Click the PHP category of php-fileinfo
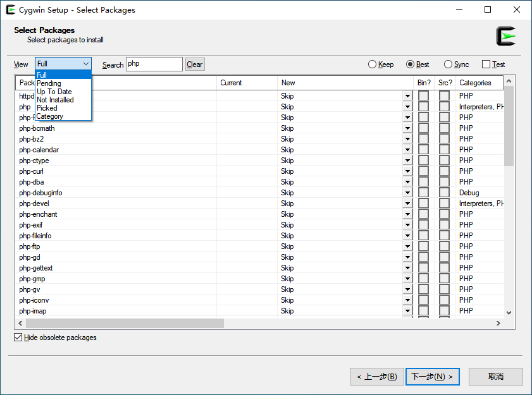The width and height of the screenshot is (532, 395). (466, 236)
